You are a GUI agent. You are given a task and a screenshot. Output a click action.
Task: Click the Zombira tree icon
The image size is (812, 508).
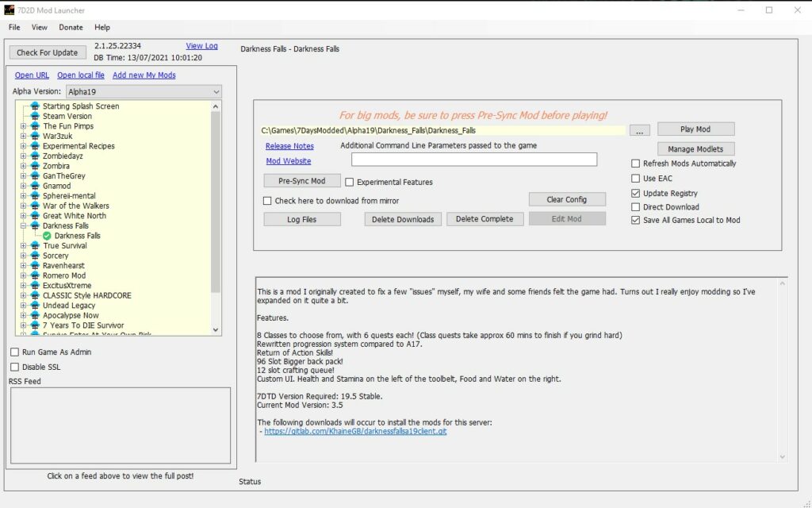[x=35, y=166]
